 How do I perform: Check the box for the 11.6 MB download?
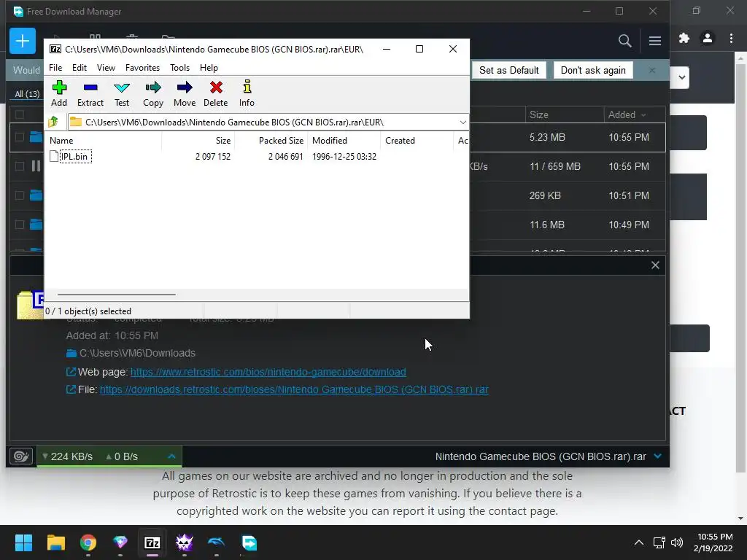[x=20, y=225]
